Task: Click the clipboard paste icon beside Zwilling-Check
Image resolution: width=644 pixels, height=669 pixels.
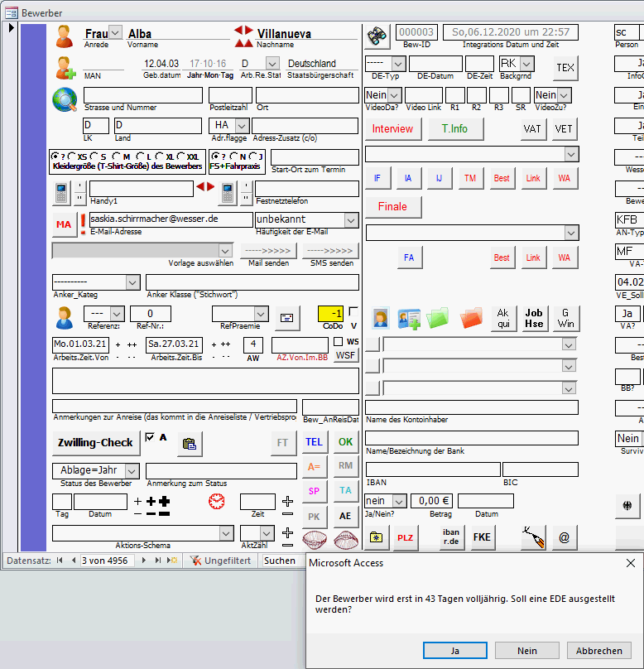Action: pos(190,443)
